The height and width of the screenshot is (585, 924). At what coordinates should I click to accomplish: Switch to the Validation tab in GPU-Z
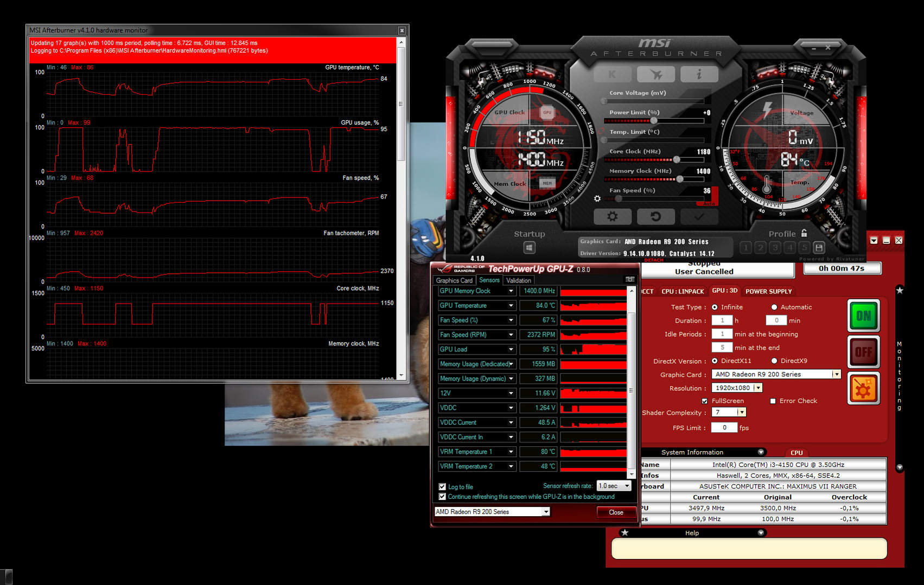[x=519, y=280]
